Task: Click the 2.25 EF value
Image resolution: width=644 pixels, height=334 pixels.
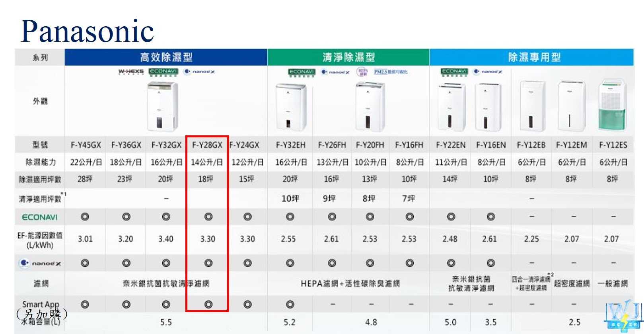Action: click(531, 239)
